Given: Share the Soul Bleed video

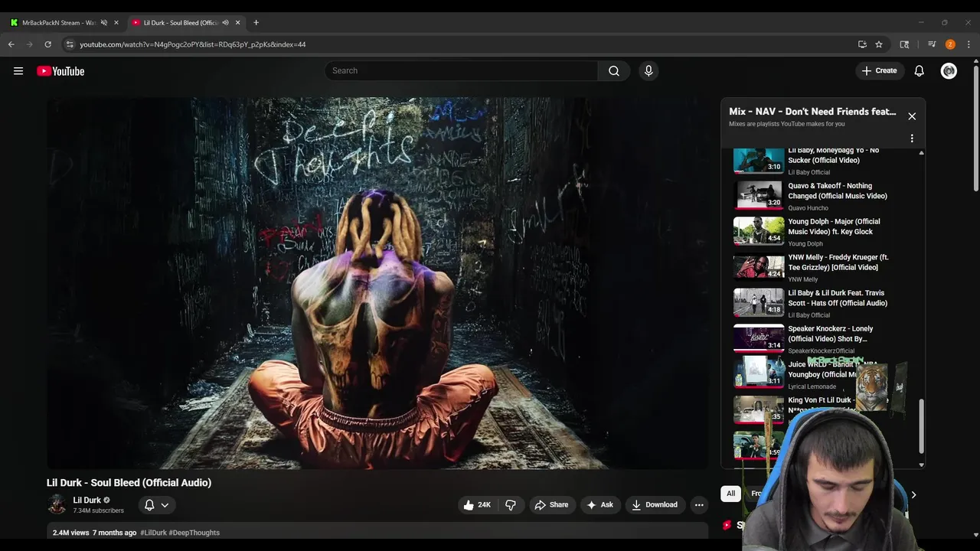Looking at the screenshot, I should pos(551,504).
